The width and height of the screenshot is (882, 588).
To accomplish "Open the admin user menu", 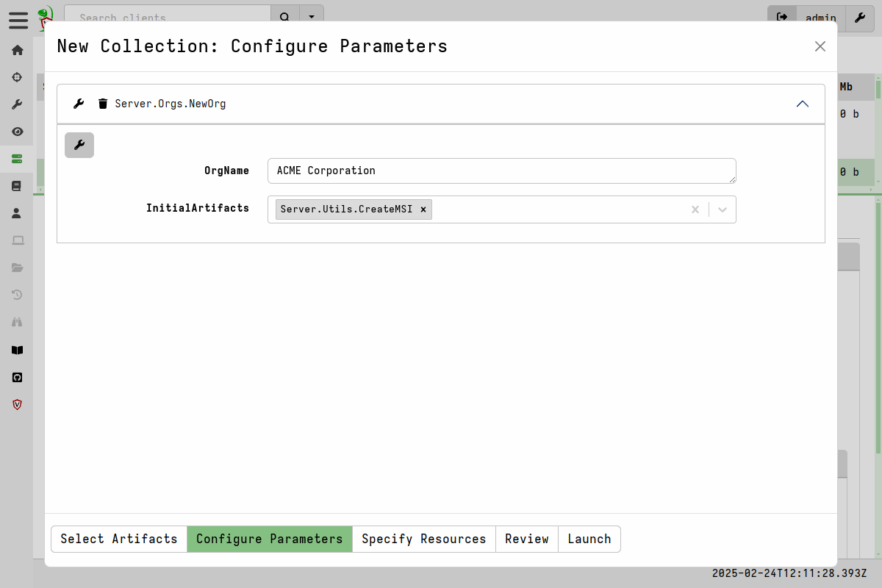I will (x=820, y=18).
